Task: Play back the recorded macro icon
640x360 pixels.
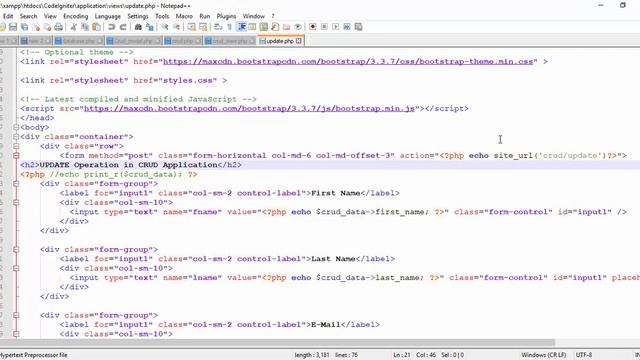Action: click(x=336, y=27)
